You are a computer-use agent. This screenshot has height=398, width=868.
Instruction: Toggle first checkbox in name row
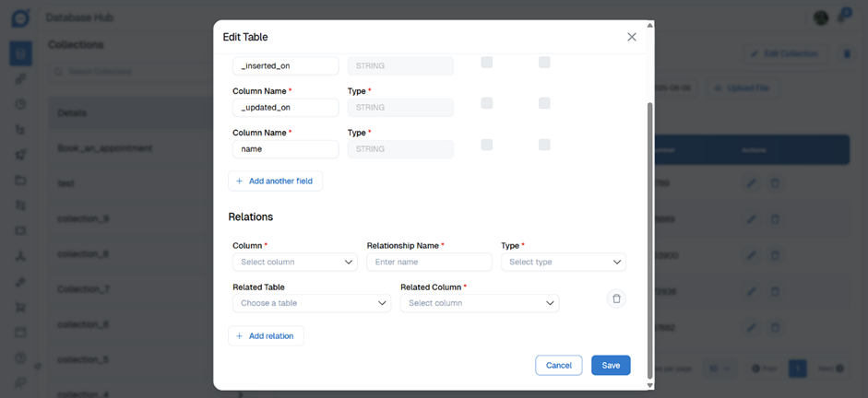pyautogui.click(x=487, y=145)
